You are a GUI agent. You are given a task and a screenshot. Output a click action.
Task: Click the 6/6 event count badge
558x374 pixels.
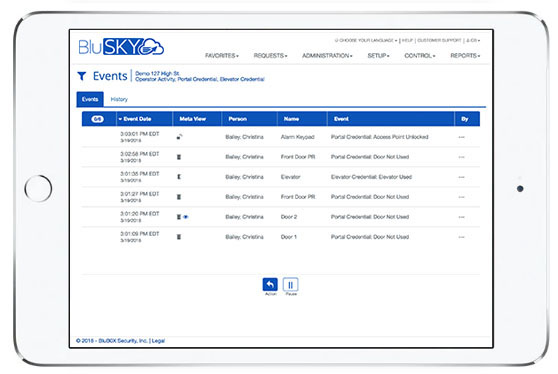coord(98,119)
